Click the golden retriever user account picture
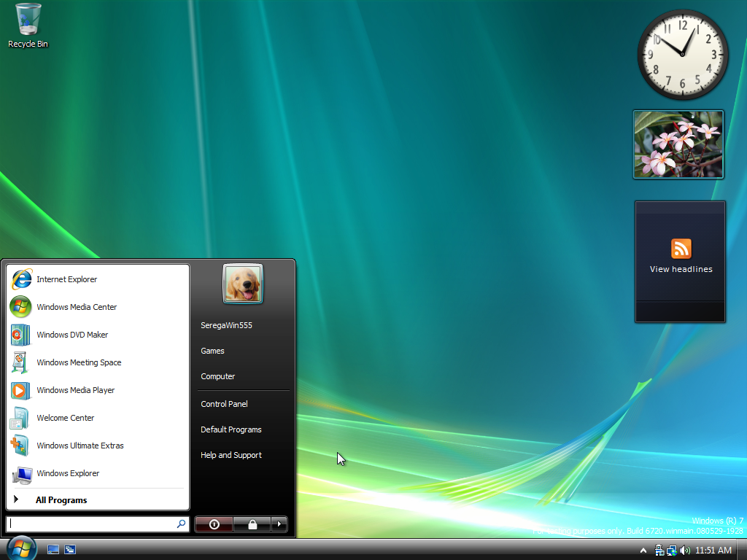 click(x=243, y=284)
